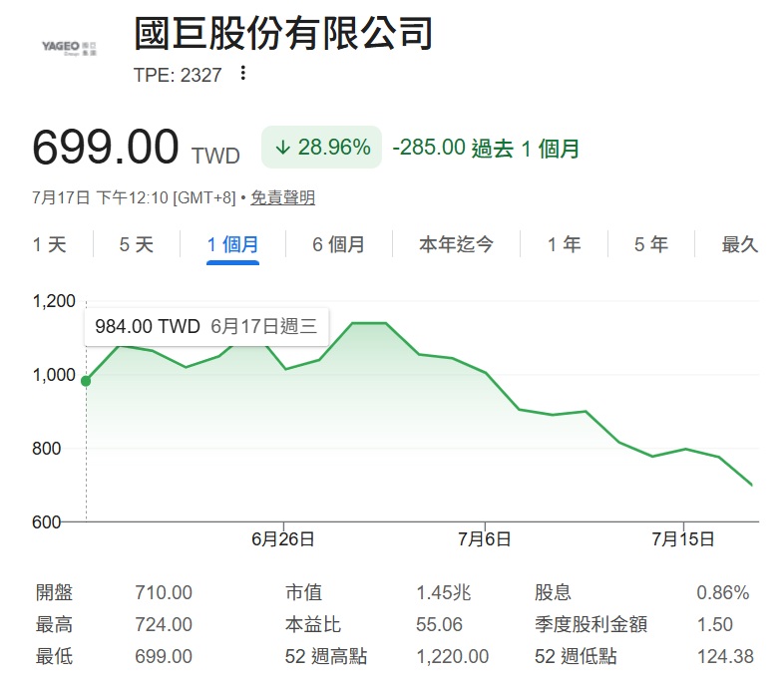Click the 699.00 TWD current price
The height and width of the screenshot is (683, 784).
click(136, 148)
